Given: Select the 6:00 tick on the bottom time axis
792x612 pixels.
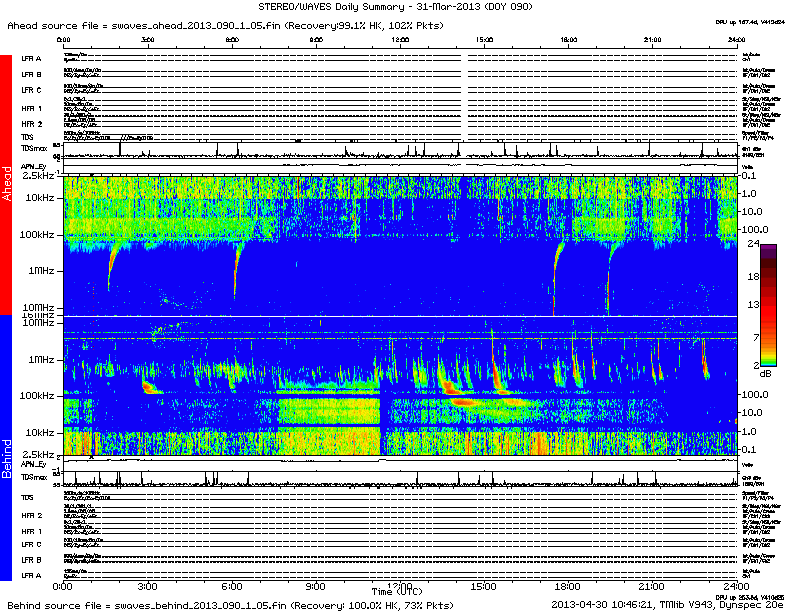Looking at the screenshot, I should pos(231,585).
